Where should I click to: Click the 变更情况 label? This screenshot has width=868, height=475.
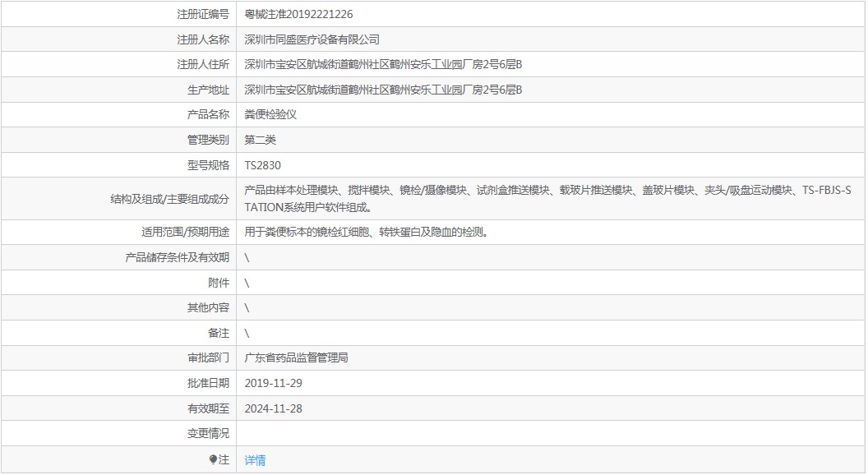pyautogui.click(x=208, y=433)
